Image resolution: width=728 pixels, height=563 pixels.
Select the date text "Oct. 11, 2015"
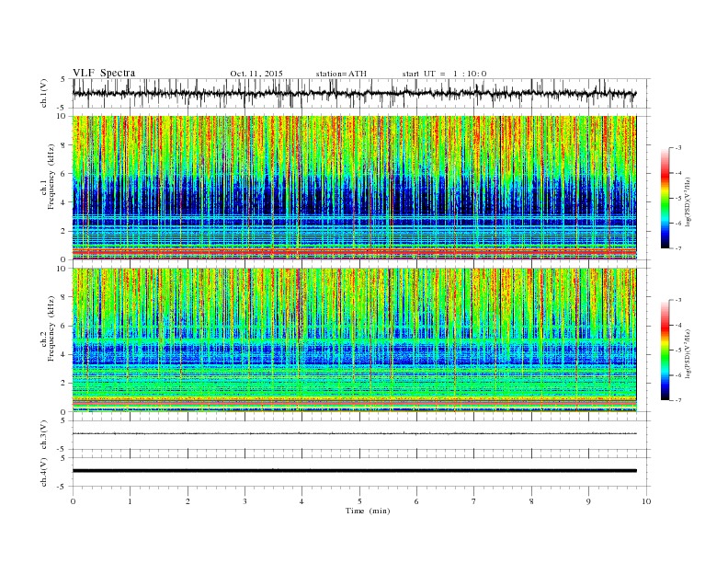(x=256, y=74)
